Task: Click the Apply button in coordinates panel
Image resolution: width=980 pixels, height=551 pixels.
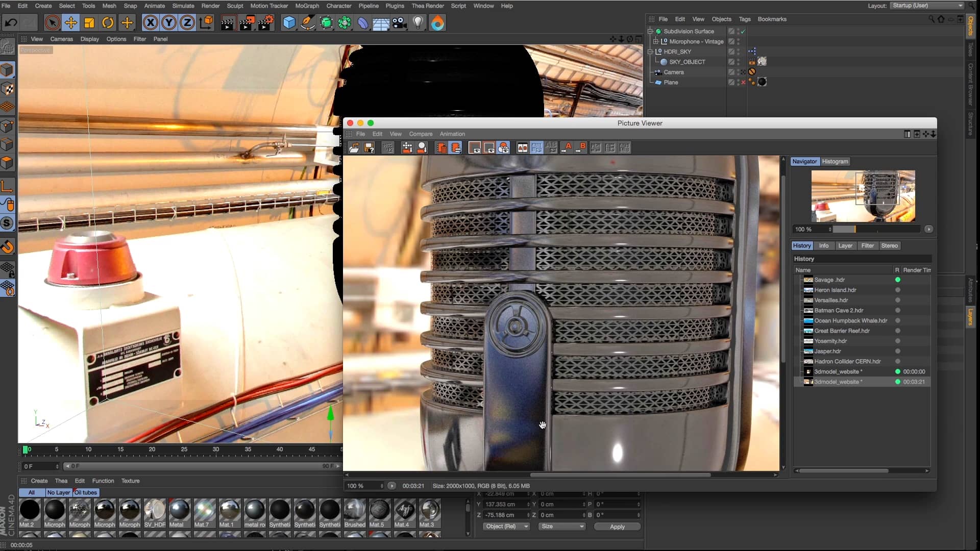Action: click(x=617, y=527)
